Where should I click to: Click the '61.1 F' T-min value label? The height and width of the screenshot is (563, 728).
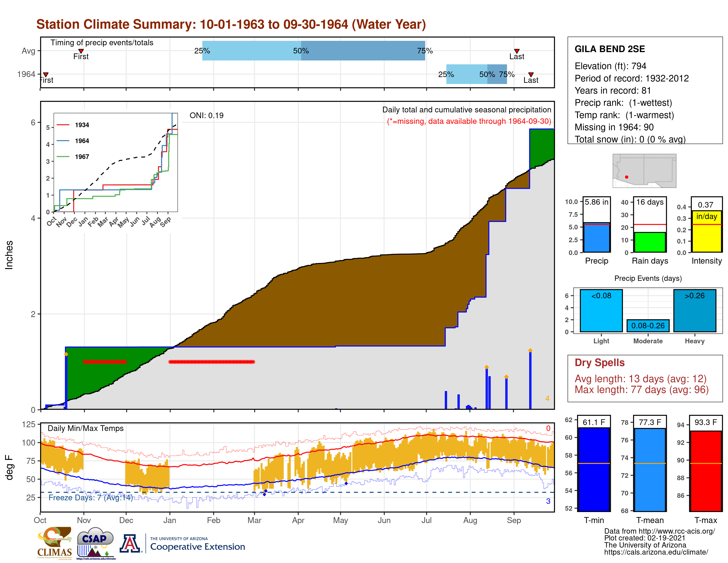coord(594,422)
